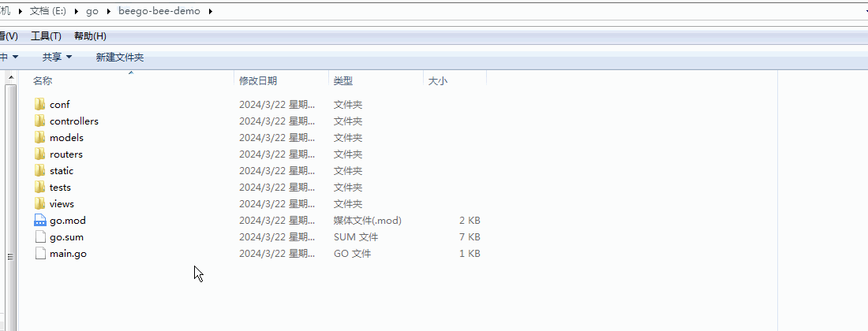
Task: Click the 文档 (E:) breadcrumb segment
Action: pyautogui.click(x=48, y=10)
